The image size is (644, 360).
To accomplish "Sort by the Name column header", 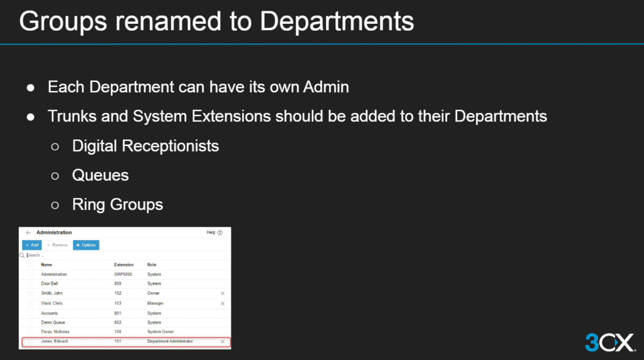I will point(45,265).
